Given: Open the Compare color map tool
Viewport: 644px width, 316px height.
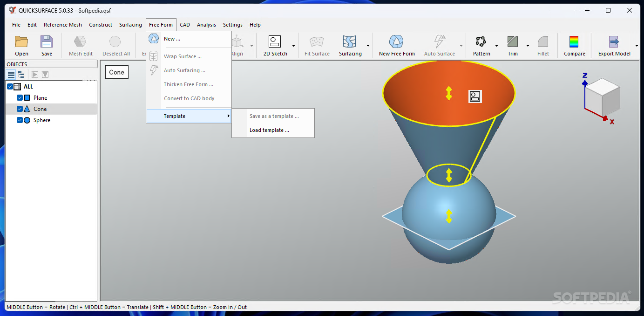Looking at the screenshot, I should click(574, 46).
